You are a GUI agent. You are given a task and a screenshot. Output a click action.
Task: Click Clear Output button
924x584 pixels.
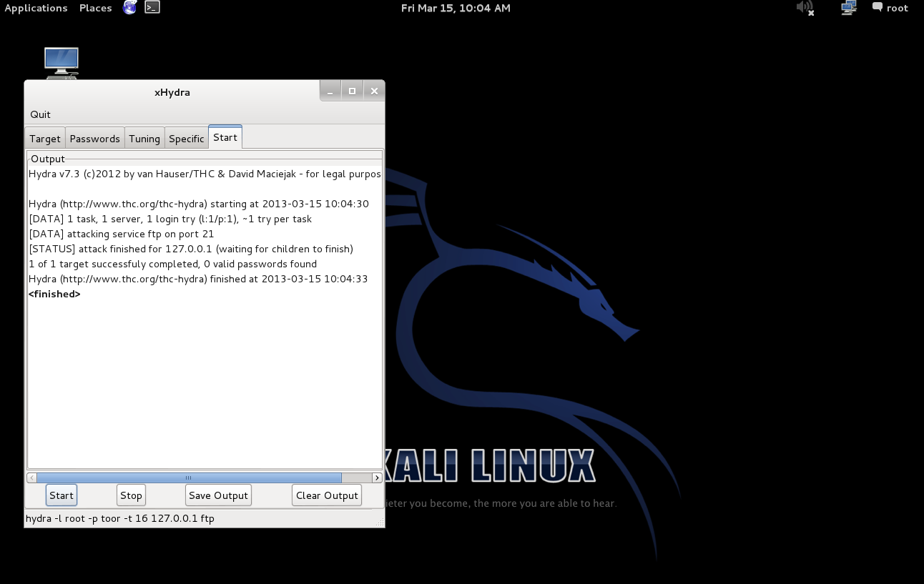pyautogui.click(x=327, y=495)
